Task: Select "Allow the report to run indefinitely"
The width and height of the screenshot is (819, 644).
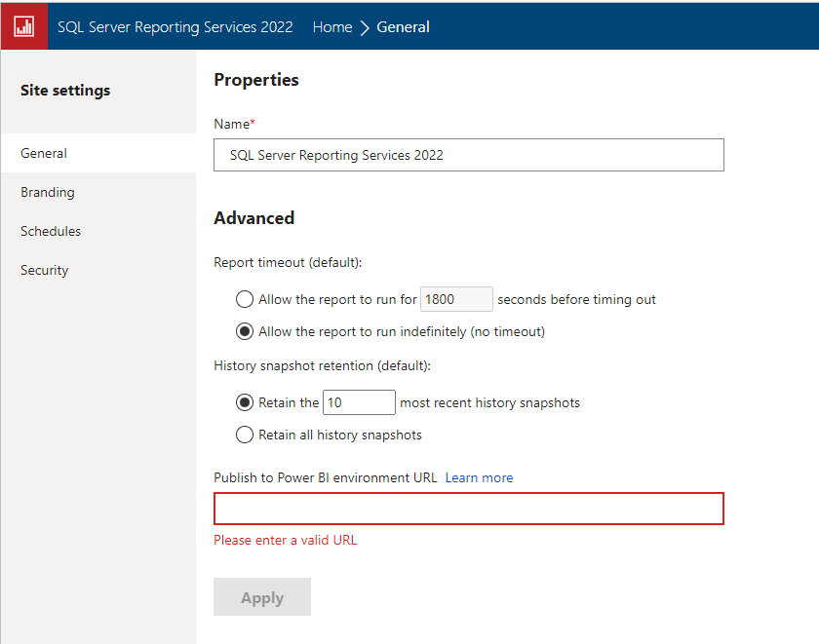Action: (244, 331)
